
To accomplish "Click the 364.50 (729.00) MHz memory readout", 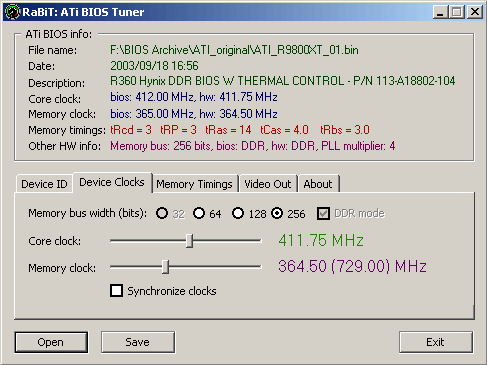I will [x=352, y=267].
